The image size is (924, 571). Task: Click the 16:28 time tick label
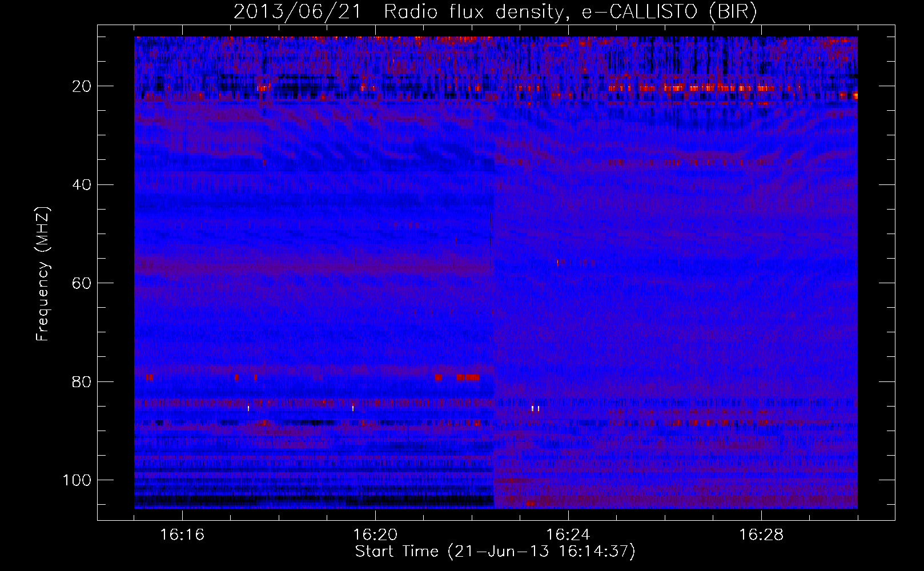pyautogui.click(x=761, y=535)
